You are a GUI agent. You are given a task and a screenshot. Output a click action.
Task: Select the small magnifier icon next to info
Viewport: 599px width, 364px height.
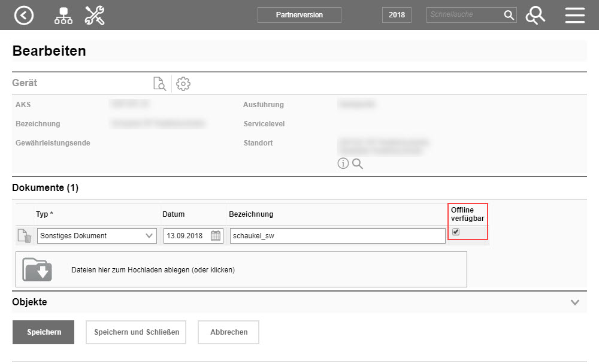(x=357, y=163)
